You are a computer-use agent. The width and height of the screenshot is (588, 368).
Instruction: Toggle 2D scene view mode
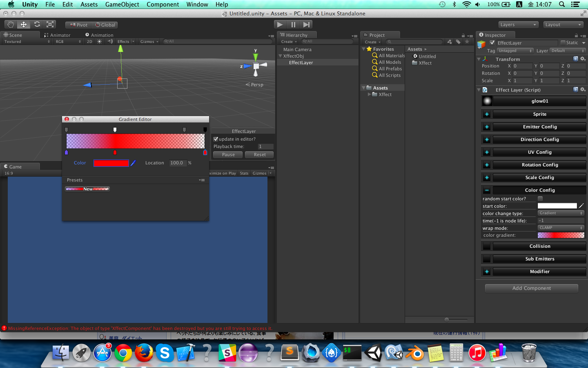[x=89, y=41]
